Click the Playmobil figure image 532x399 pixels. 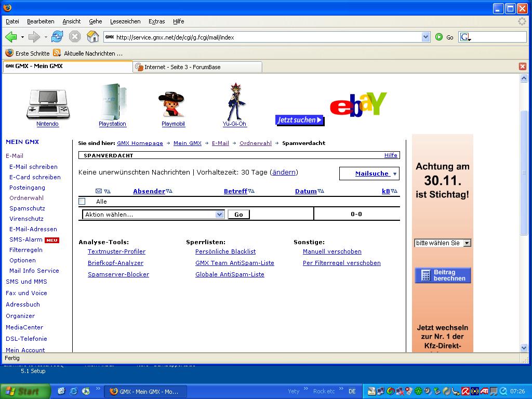(x=171, y=104)
